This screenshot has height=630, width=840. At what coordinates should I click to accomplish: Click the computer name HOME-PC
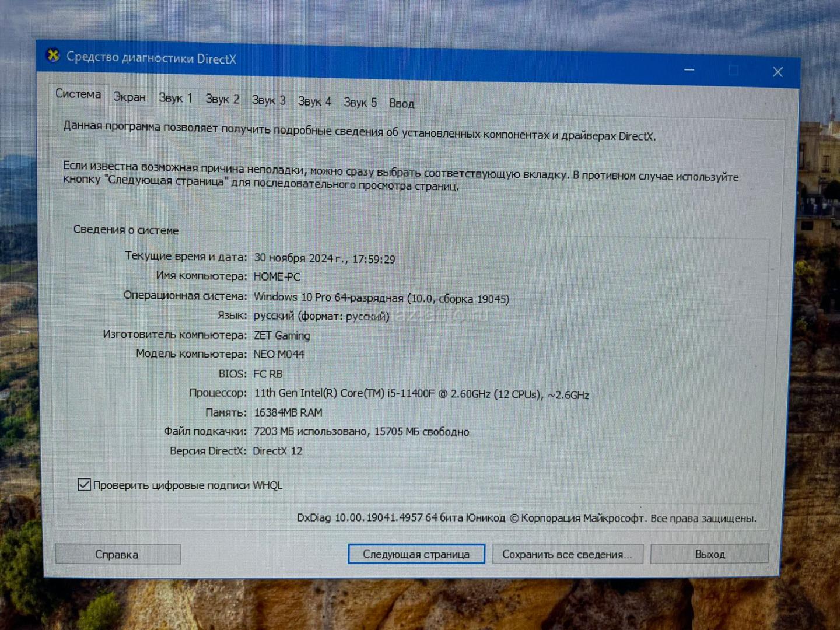pos(277,277)
